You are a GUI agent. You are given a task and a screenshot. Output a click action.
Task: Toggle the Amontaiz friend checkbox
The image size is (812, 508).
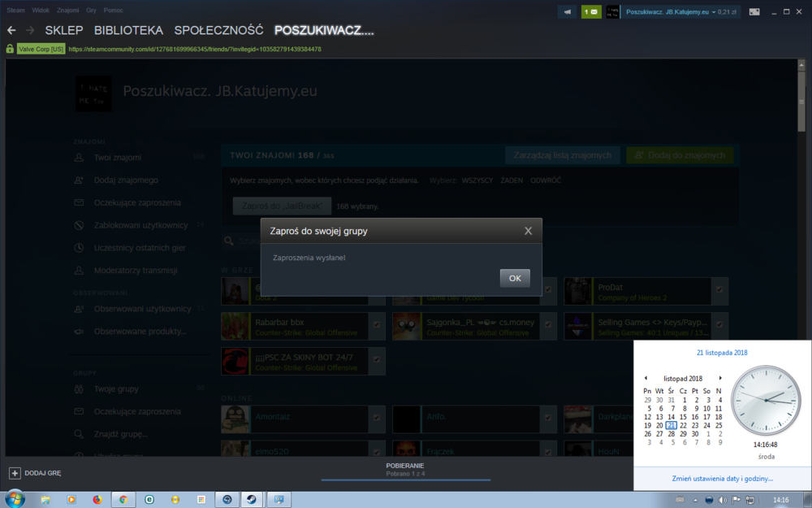pyautogui.click(x=377, y=417)
